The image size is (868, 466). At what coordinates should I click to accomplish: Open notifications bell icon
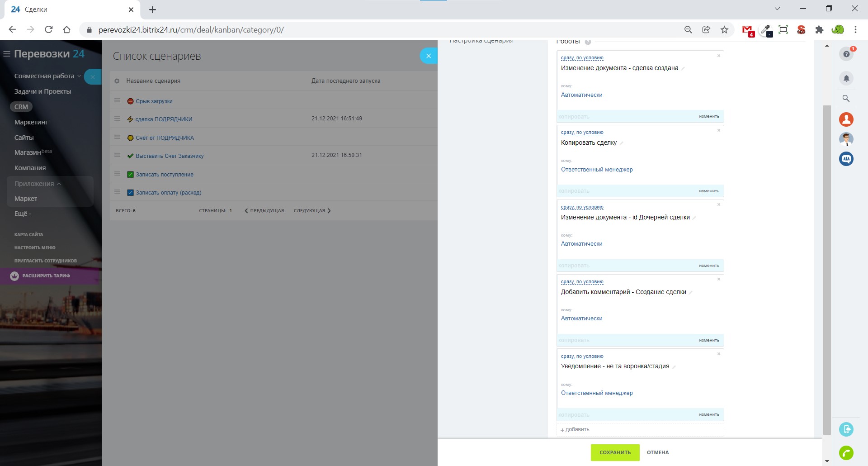[846, 78]
